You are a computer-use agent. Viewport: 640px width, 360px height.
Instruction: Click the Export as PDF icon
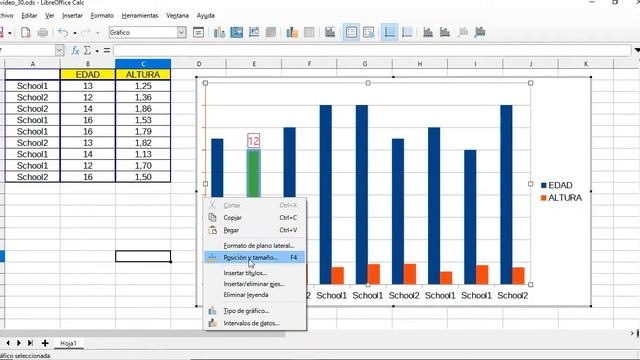click(25, 32)
